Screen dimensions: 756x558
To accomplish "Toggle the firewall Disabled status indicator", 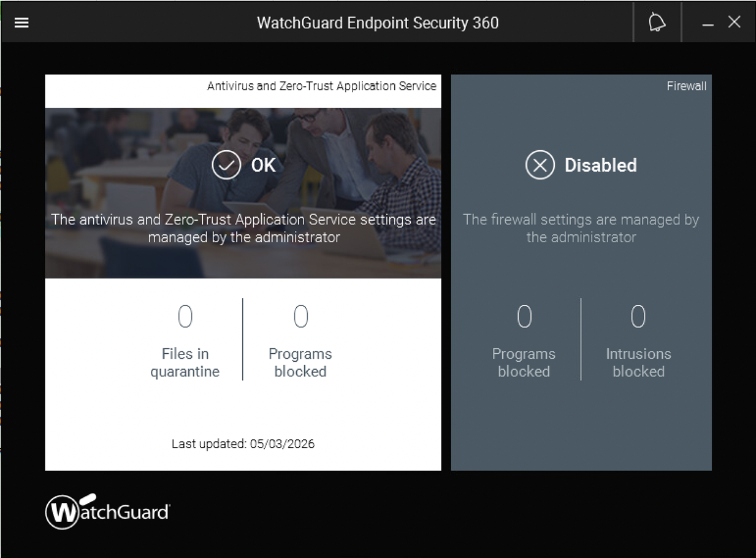I will tap(540, 165).
